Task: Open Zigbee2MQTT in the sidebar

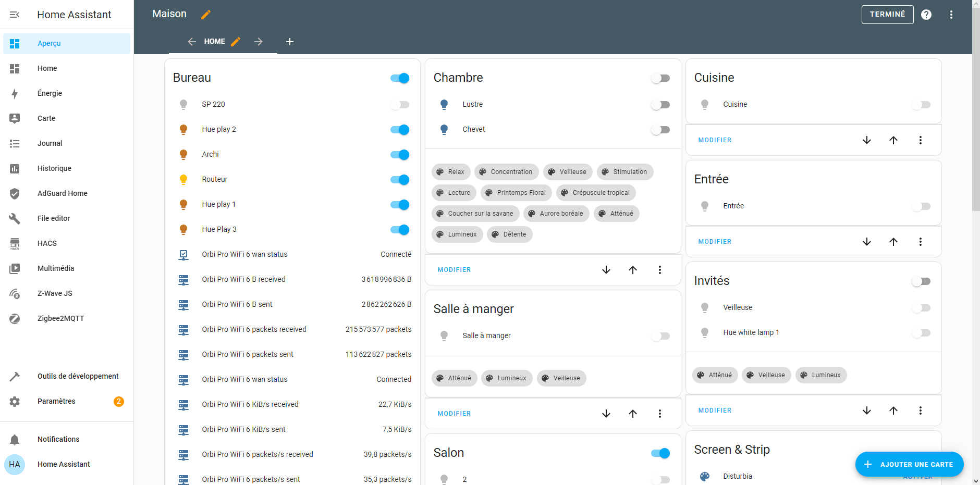Action: point(60,318)
